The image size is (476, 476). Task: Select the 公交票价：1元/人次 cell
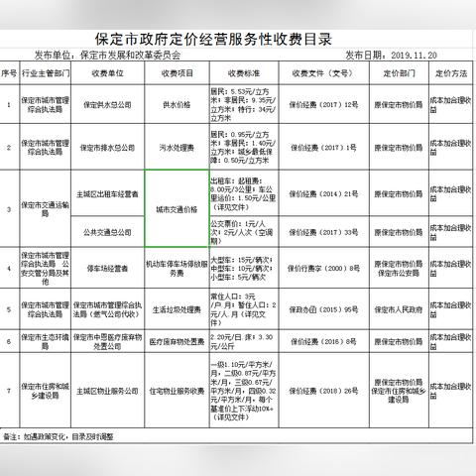point(244,232)
